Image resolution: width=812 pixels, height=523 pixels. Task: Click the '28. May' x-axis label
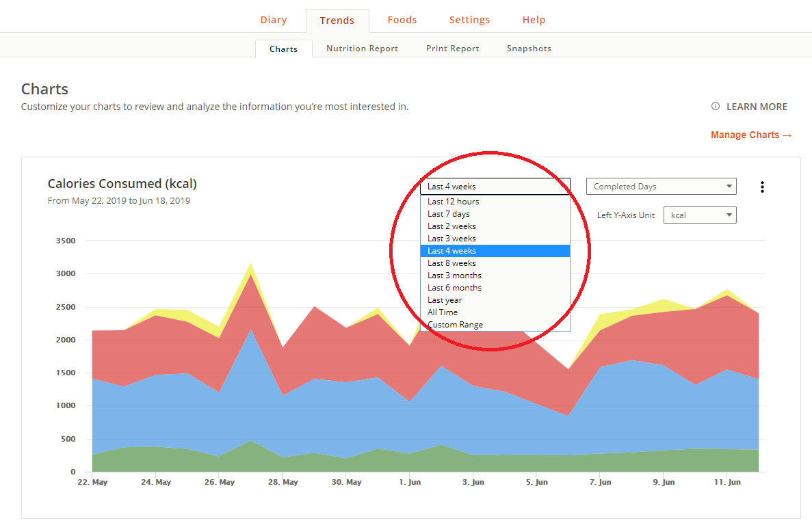pos(283,482)
